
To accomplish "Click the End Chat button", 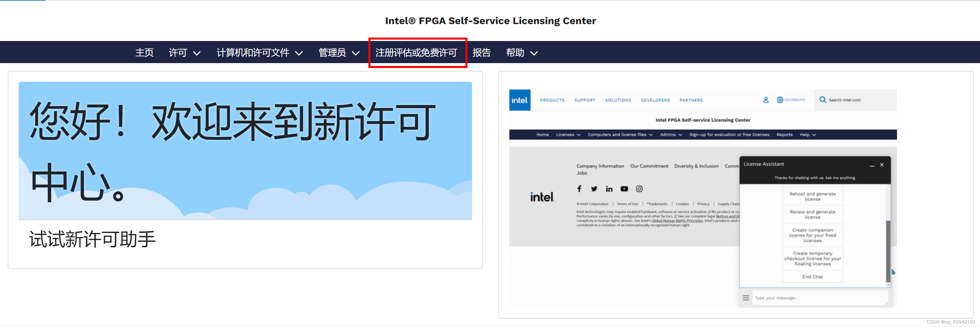I will 812,277.
